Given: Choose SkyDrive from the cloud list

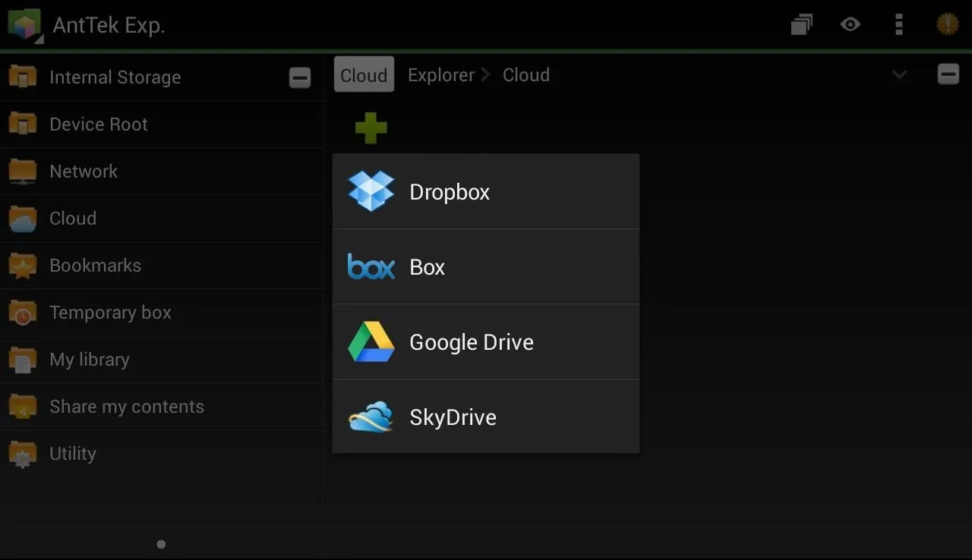Looking at the screenshot, I should [x=486, y=417].
